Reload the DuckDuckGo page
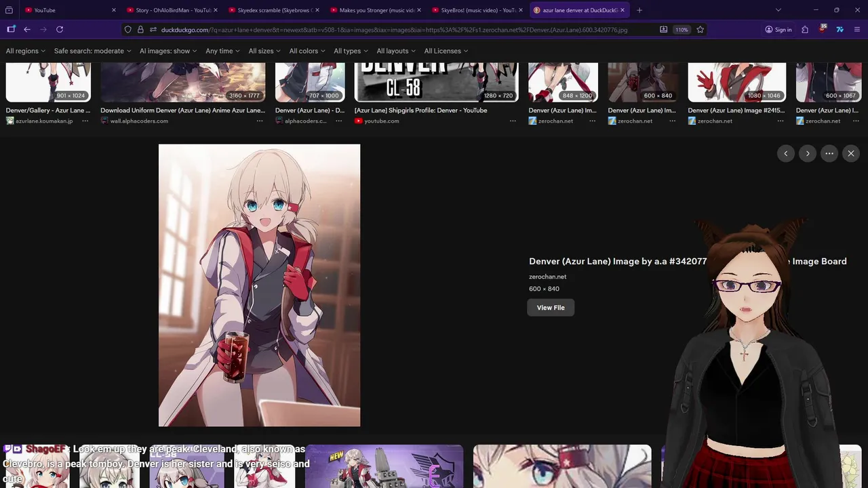Image resolution: width=868 pixels, height=488 pixels. pyautogui.click(x=60, y=29)
